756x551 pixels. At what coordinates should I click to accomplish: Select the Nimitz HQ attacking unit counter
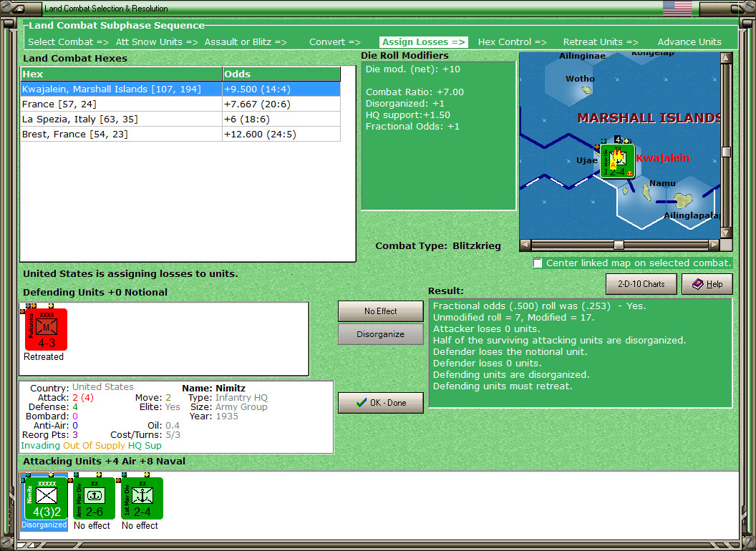click(x=46, y=498)
